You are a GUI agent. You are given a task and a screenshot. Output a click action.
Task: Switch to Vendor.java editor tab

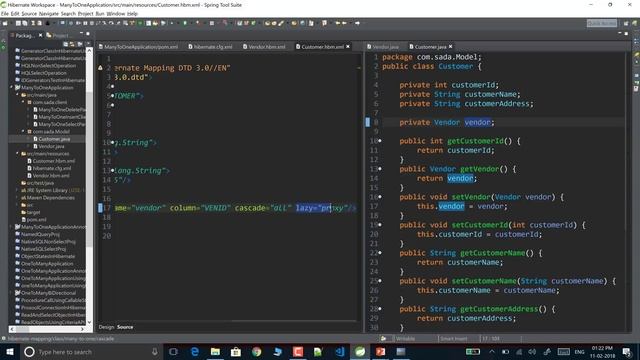click(x=382, y=47)
